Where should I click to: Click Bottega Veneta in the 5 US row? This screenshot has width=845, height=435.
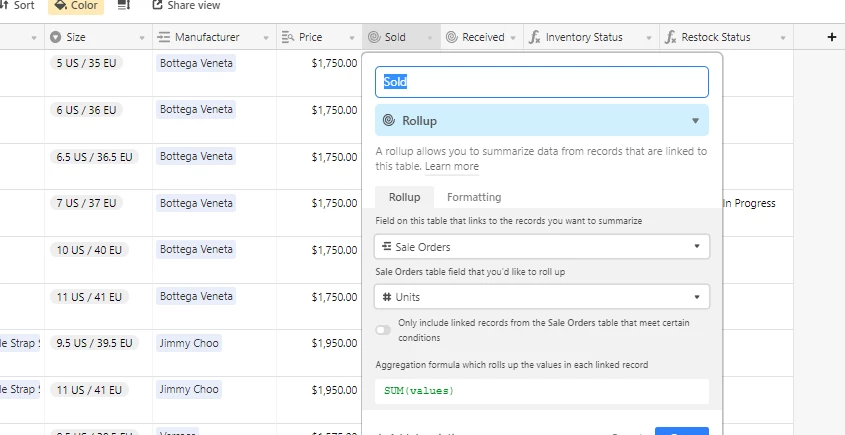[196, 63]
